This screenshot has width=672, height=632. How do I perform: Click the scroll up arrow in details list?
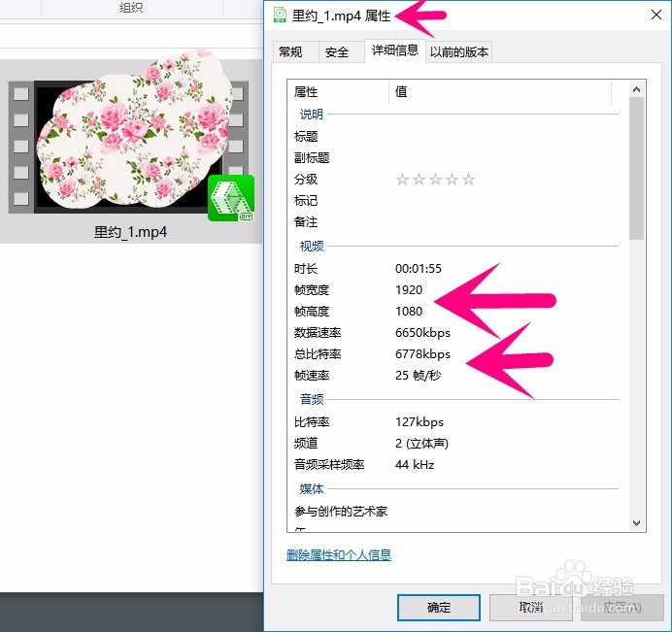(x=636, y=89)
